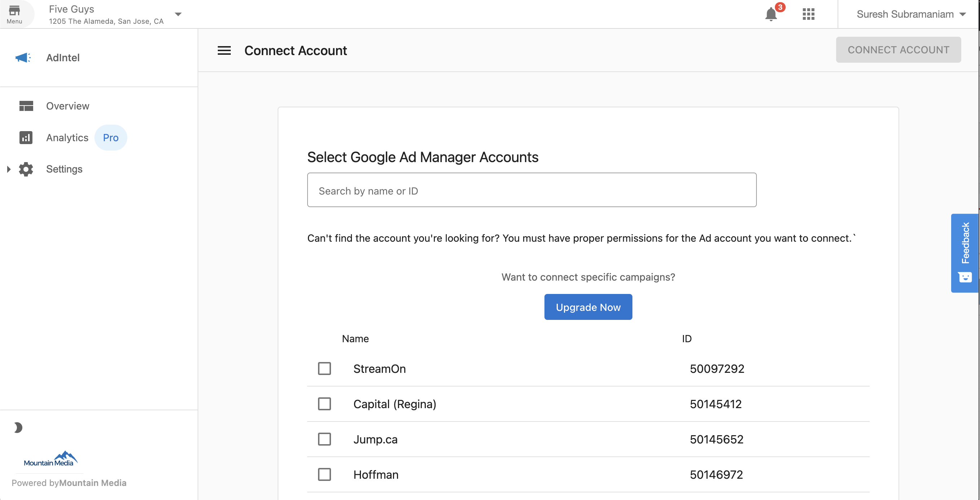
Task: Toggle the hamburger sidebar menu
Action: click(x=224, y=50)
